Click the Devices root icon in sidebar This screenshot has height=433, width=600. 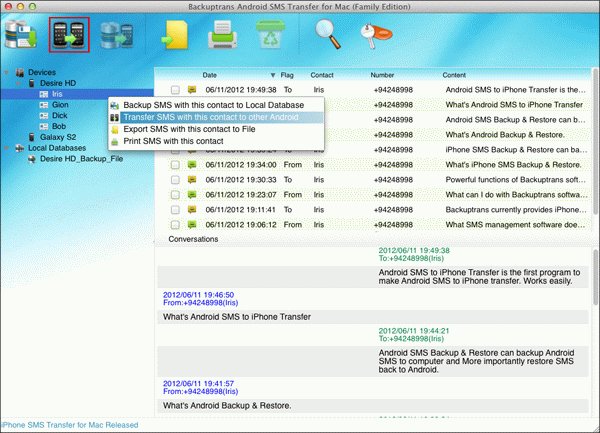pyautogui.click(x=20, y=72)
